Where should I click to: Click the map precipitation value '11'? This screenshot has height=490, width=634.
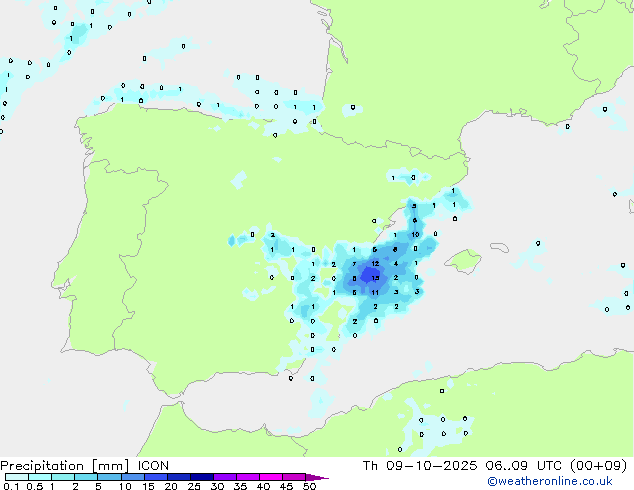click(x=375, y=293)
